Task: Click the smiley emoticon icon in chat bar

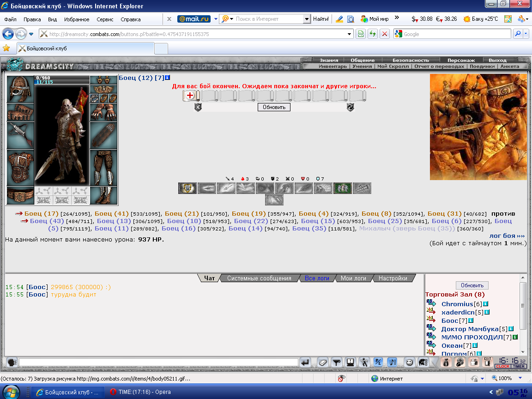Action: point(410,363)
